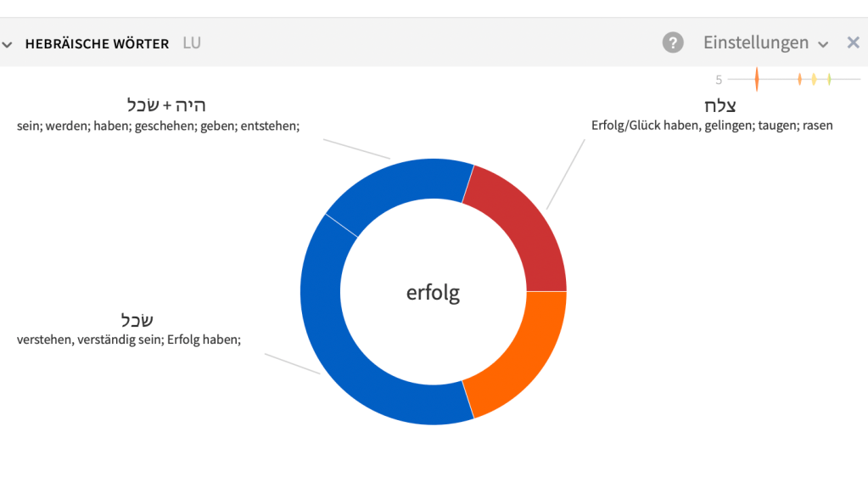Click the 'erfolg' center chart label

coord(433,293)
